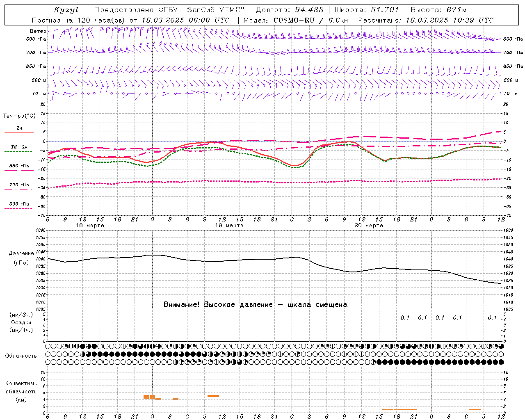Click the 850 гПа entry in temperature legend
525x420 pixels.
coord(19,166)
